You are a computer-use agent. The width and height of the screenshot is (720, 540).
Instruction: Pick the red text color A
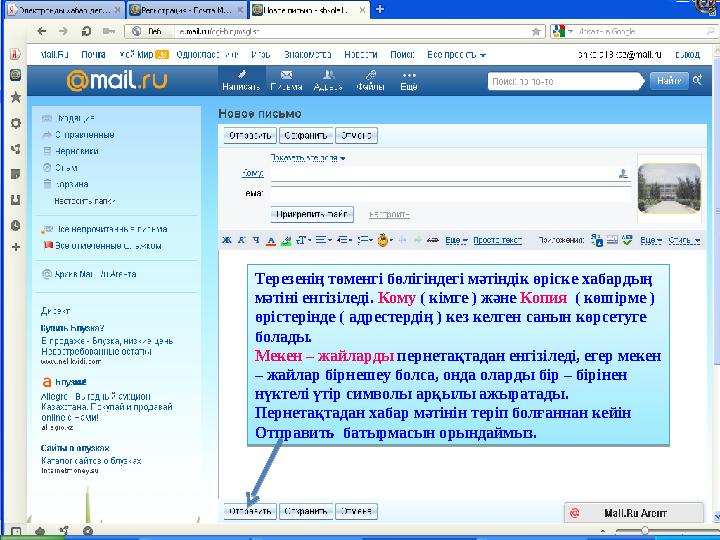pos(271,240)
